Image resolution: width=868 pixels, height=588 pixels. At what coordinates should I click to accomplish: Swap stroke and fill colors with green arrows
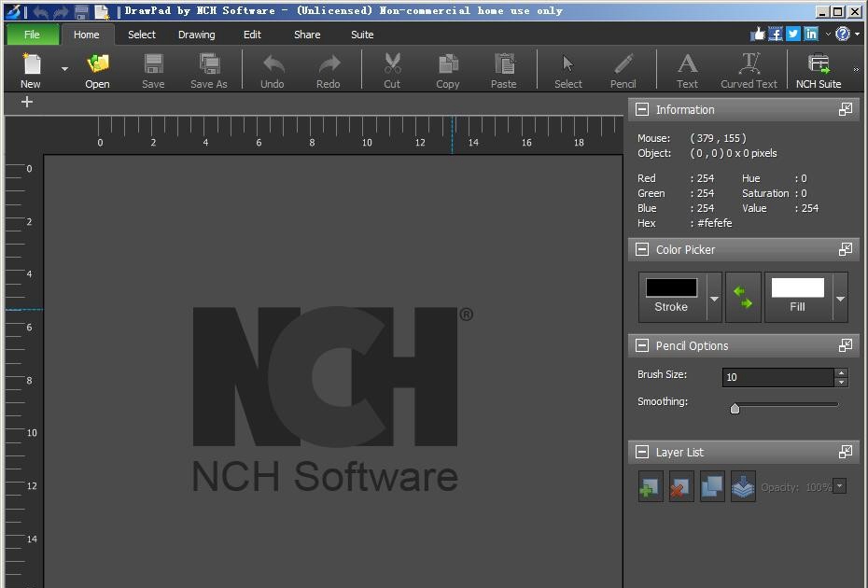click(743, 297)
